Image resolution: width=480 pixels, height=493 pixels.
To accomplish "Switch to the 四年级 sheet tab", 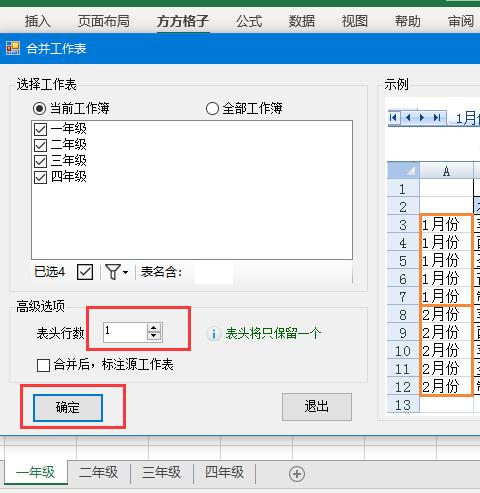I will click(x=224, y=472).
